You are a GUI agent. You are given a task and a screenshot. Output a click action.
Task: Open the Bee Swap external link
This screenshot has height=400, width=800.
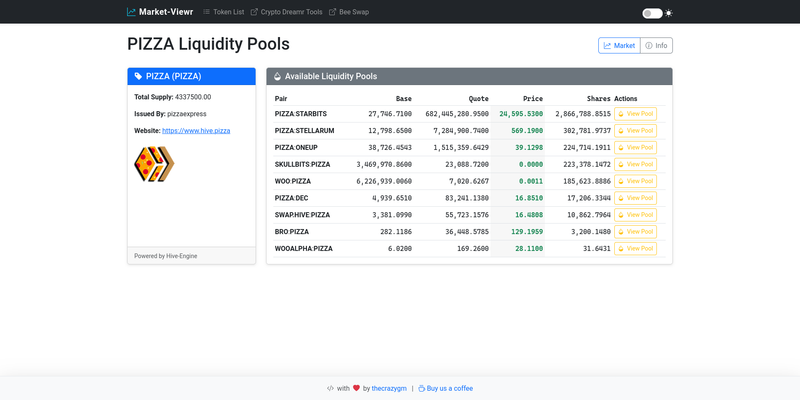tap(349, 12)
